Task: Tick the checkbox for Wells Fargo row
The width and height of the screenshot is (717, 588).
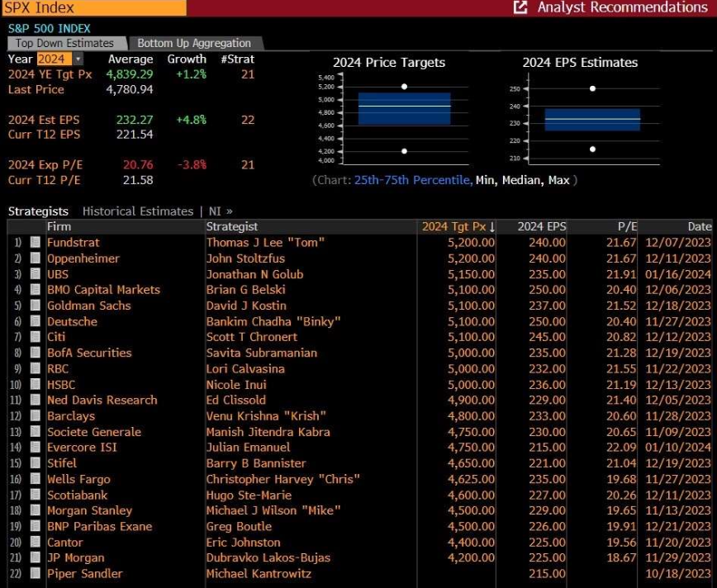Action: point(36,479)
